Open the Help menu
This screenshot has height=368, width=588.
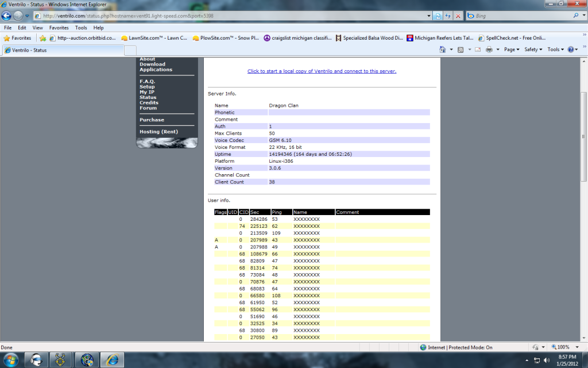coord(98,28)
